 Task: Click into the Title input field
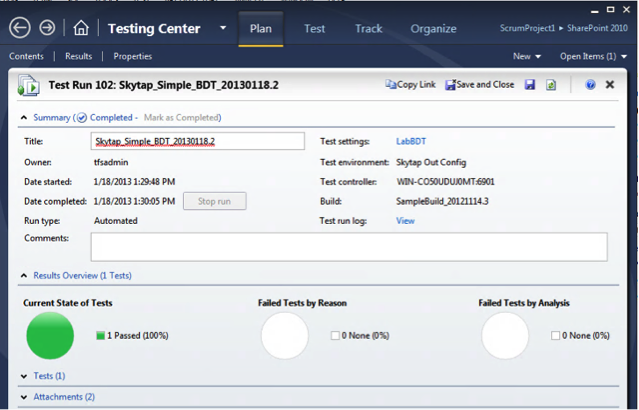(x=198, y=141)
